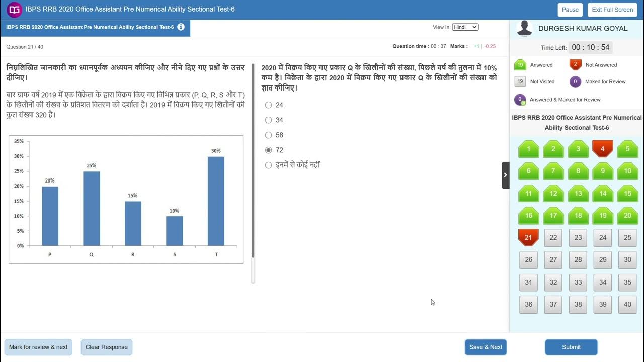Jump to unvisited question 23
The height and width of the screenshot is (362, 644).
click(578, 238)
